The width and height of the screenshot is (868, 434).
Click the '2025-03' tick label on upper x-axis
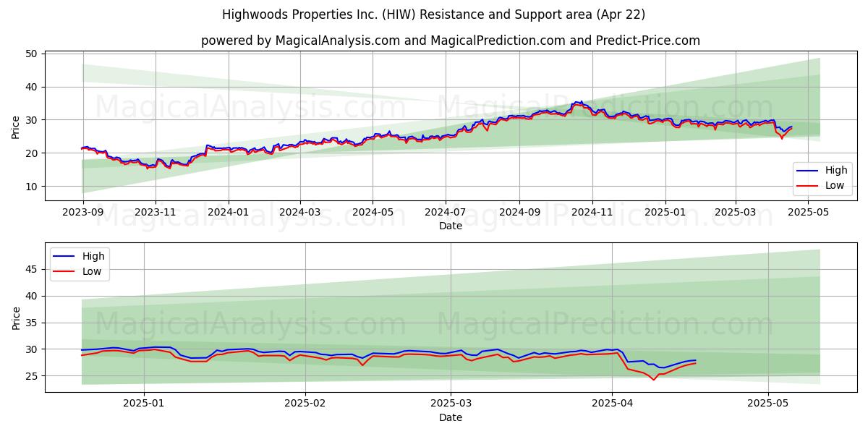point(736,212)
